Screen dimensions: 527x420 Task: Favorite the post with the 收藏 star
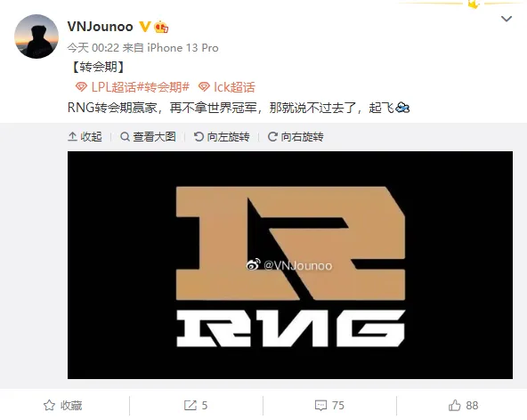pyautogui.click(x=63, y=406)
